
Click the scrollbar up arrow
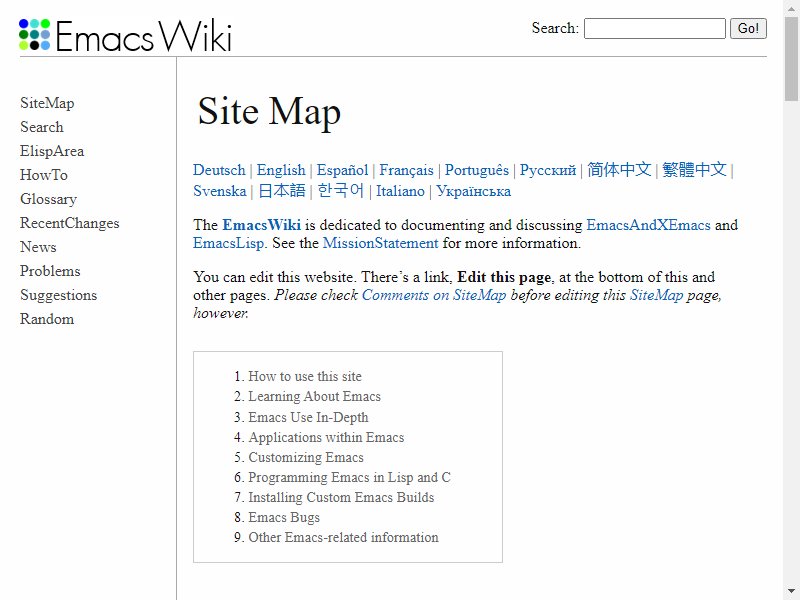tap(791, 8)
